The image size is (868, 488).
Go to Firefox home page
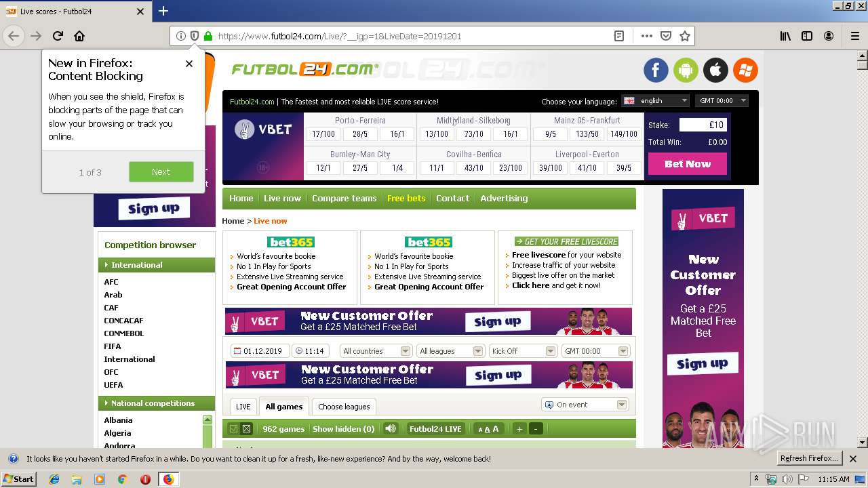coord(79,36)
